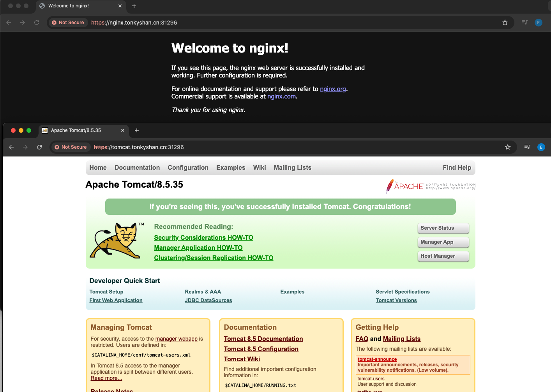This screenshot has height=392, width=551.
Task: Open First Web Application link
Action: (116, 301)
